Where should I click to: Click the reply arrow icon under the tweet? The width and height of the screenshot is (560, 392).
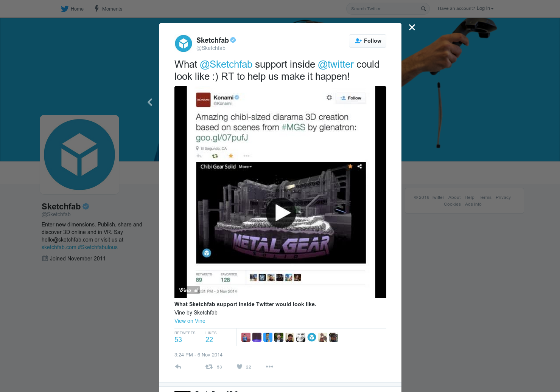[178, 366]
